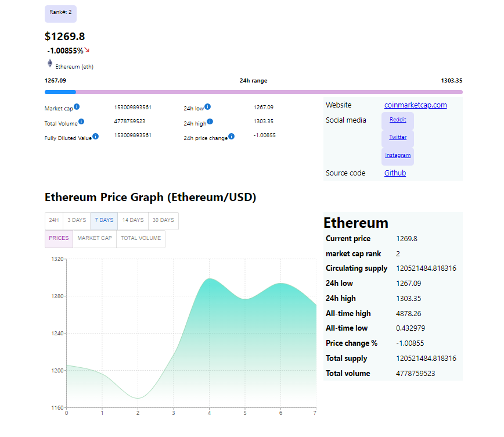Click the Rank#: 2 badge
The image size is (504, 437).
click(60, 14)
